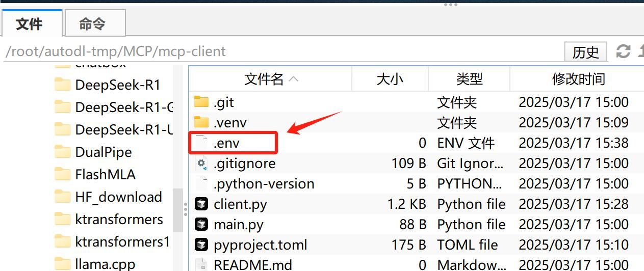The image size is (644, 271).
Task: Select the pyproject.toml file icon
Action: click(x=202, y=245)
